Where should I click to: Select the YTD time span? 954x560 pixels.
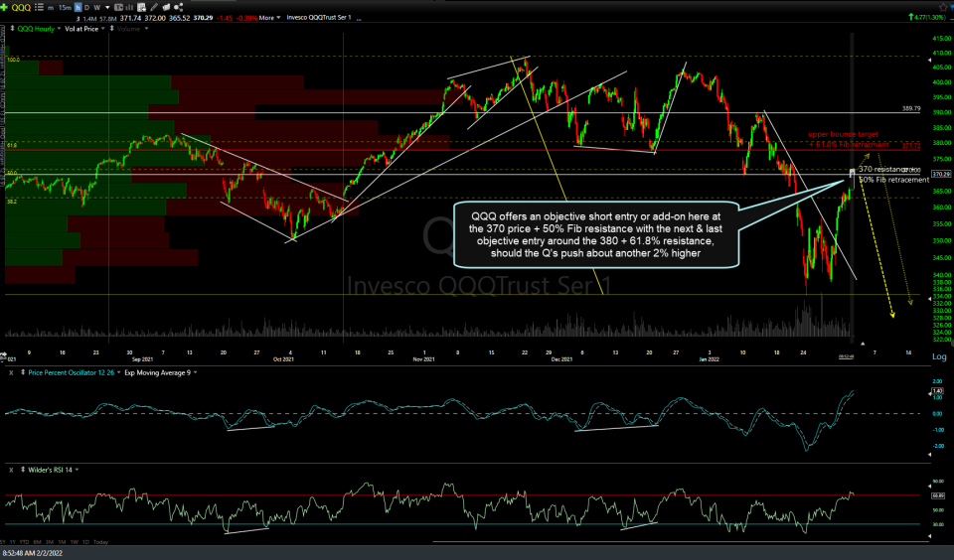click(24, 542)
